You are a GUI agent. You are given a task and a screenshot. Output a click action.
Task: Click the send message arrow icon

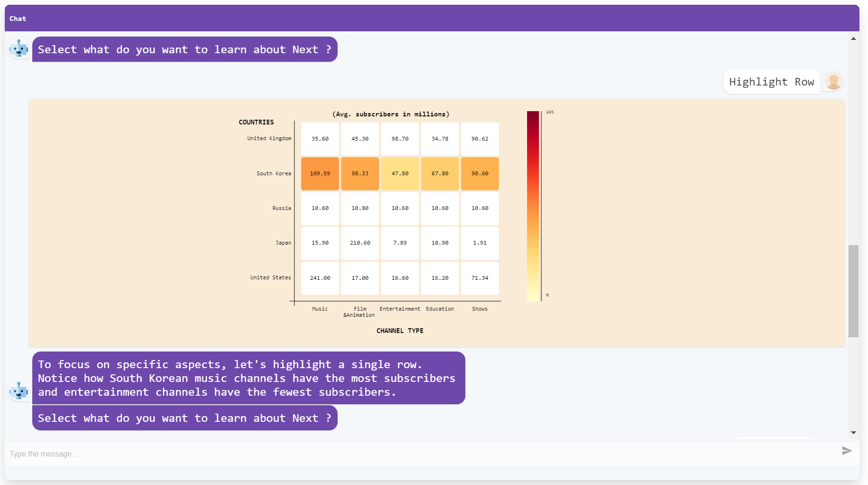pos(847,451)
